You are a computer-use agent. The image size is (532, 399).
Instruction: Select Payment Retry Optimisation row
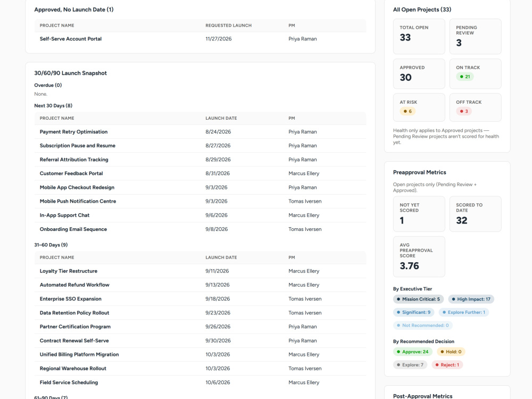200,131
